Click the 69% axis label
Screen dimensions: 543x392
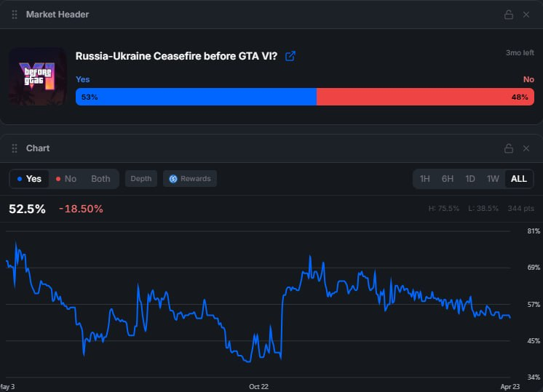[x=534, y=268]
